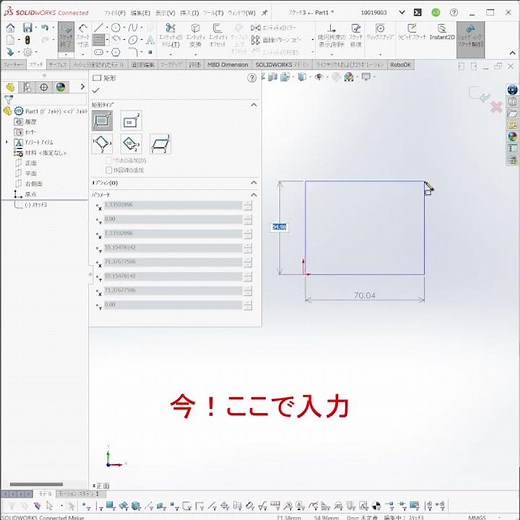This screenshot has width=520, height=520.
Task: Expand manager tabs with right chevron
Action: [82, 87]
